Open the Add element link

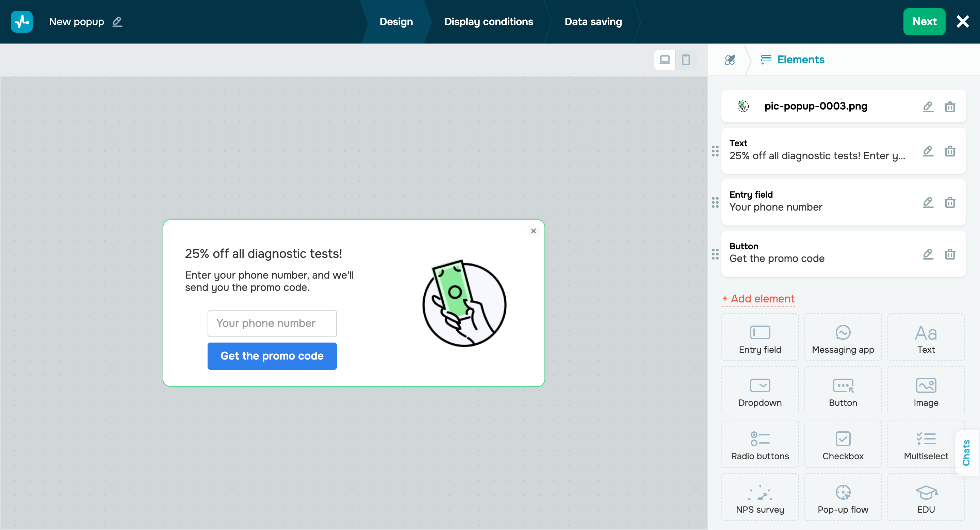(x=758, y=299)
